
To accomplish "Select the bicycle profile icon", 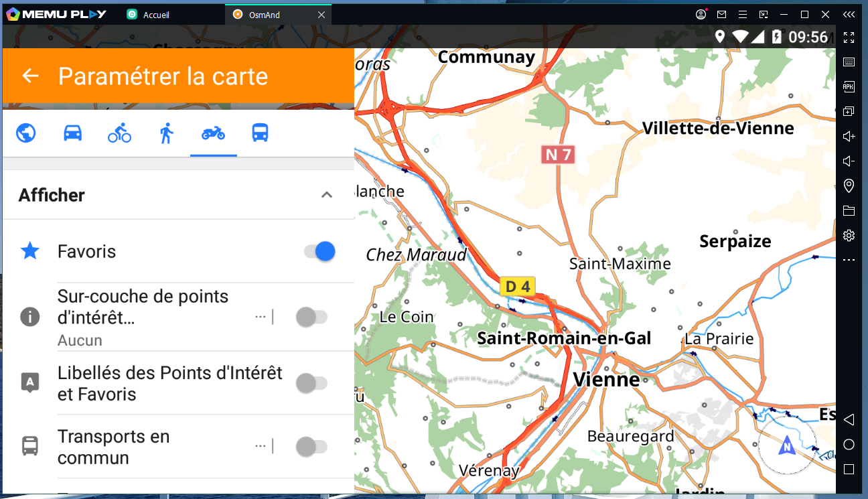I will pyautogui.click(x=119, y=133).
